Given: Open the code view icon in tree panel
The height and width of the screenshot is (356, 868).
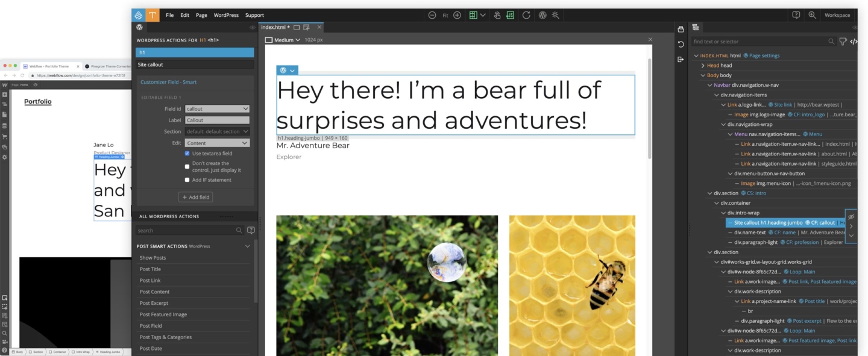Looking at the screenshot, I should [x=854, y=42].
